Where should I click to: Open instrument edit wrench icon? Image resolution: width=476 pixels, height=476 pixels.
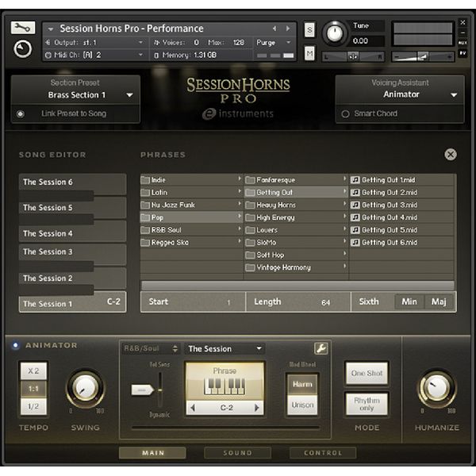pos(23,28)
